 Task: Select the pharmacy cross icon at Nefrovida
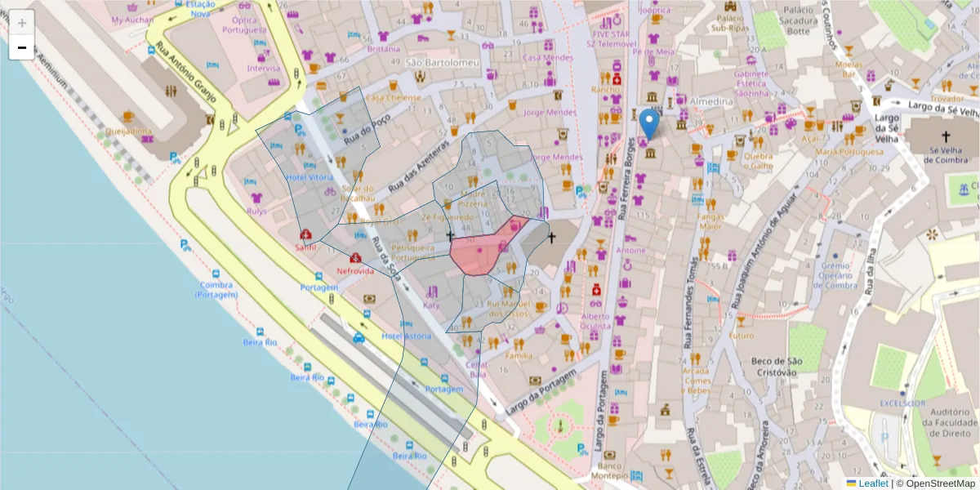[x=356, y=258]
